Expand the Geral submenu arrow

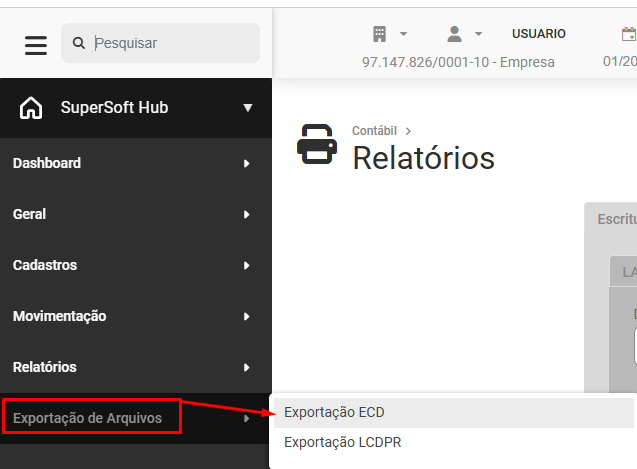247,215
